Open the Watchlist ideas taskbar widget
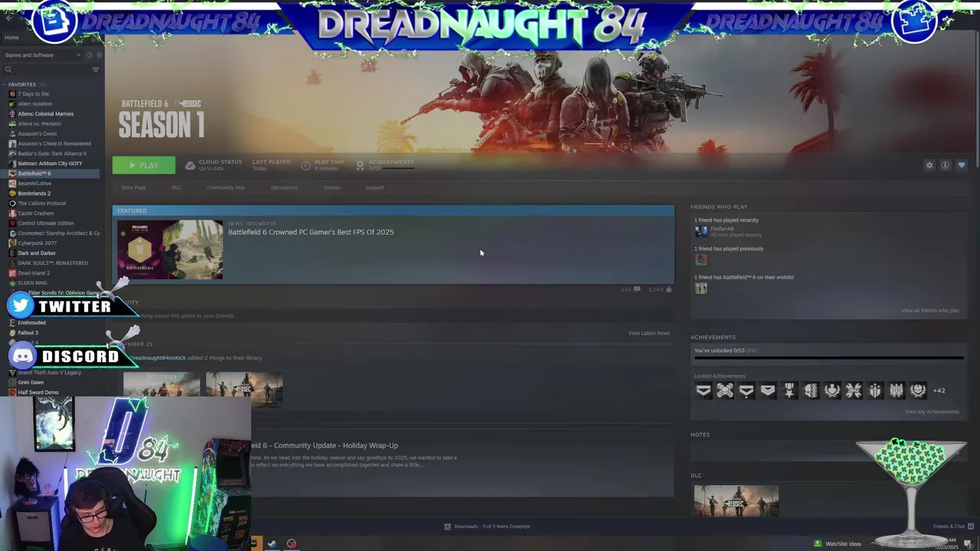 (x=838, y=543)
